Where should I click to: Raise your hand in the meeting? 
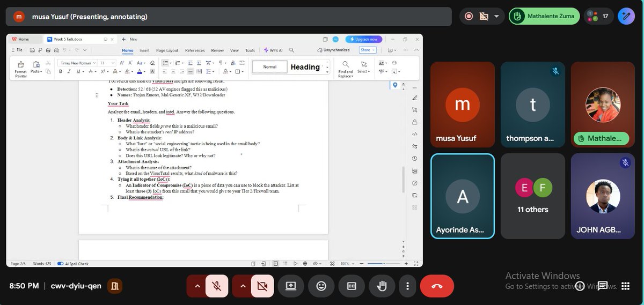(x=382, y=286)
